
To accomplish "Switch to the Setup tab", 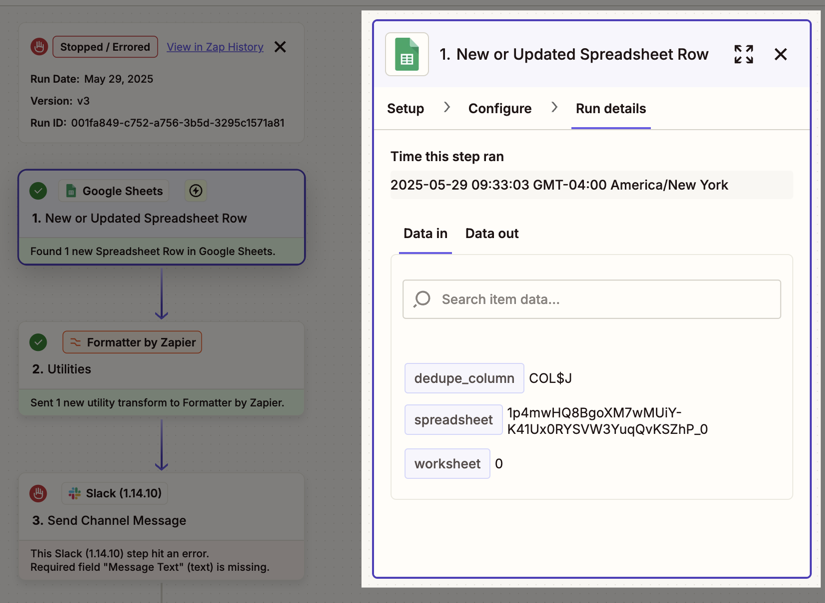I will pyautogui.click(x=405, y=108).
